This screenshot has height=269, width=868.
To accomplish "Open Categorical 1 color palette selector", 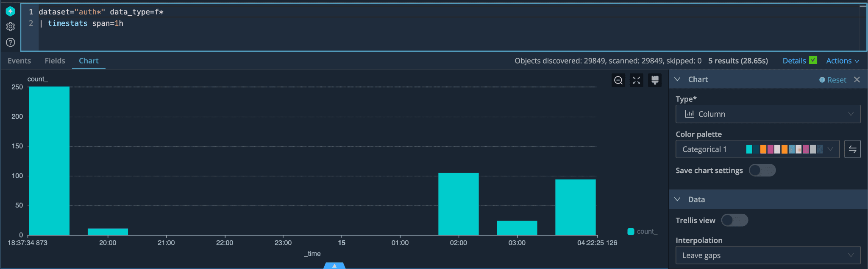I will (x=757, y=149).
